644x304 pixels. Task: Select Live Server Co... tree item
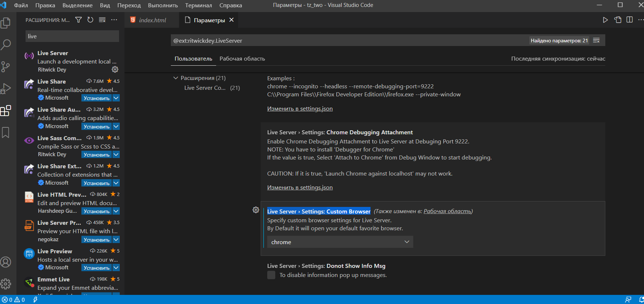point(212,88)
